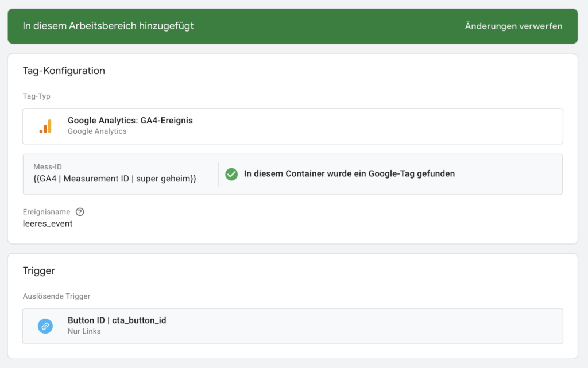
Task: Click the green checkmark icon
Action: pos(231,174)
